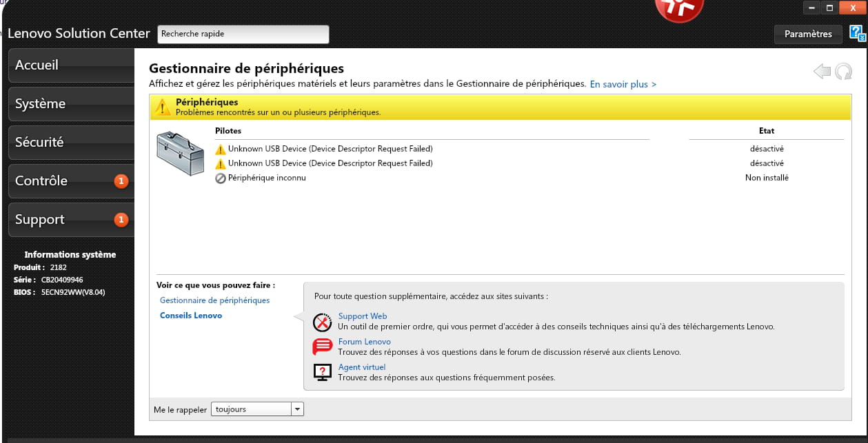This screenshot has width=868, height=443.
Task: Follow the 'En savoir plus >' link
Action: point(623,84)
